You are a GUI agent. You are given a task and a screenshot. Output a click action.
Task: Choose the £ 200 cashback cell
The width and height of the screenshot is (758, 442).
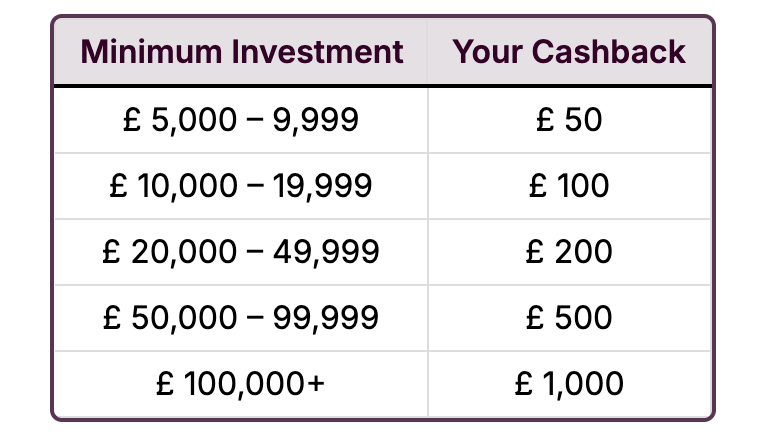569,251
